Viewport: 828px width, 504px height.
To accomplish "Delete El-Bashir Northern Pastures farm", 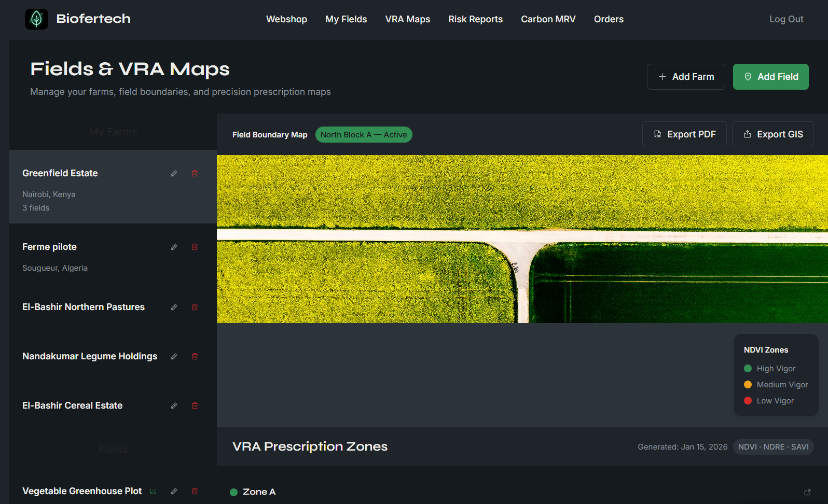I will point(195,307).
